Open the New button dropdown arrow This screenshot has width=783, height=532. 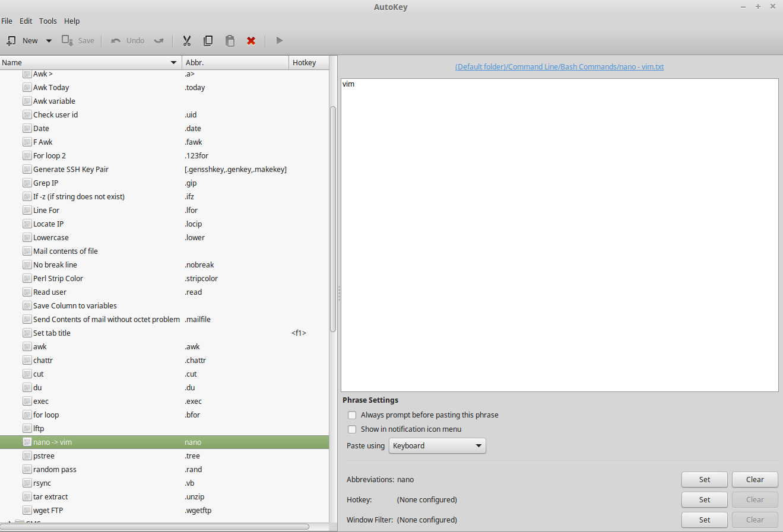pos(49,41)
